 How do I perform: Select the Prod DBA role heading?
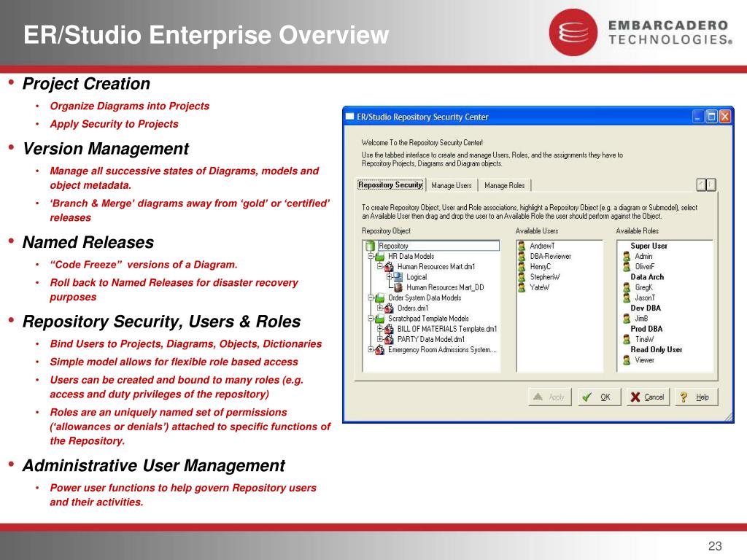[x=646, y=329]
